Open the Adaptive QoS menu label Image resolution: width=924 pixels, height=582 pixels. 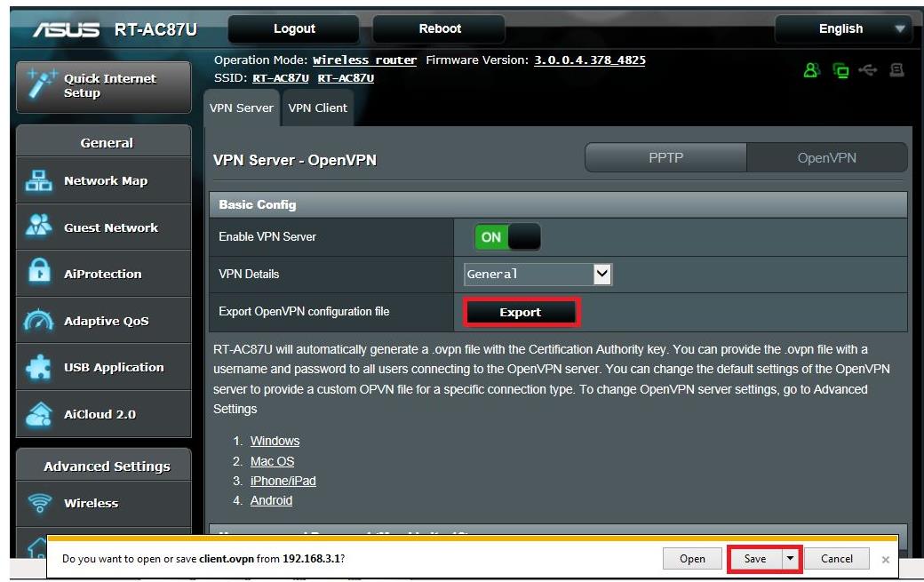tap(106, 321)
